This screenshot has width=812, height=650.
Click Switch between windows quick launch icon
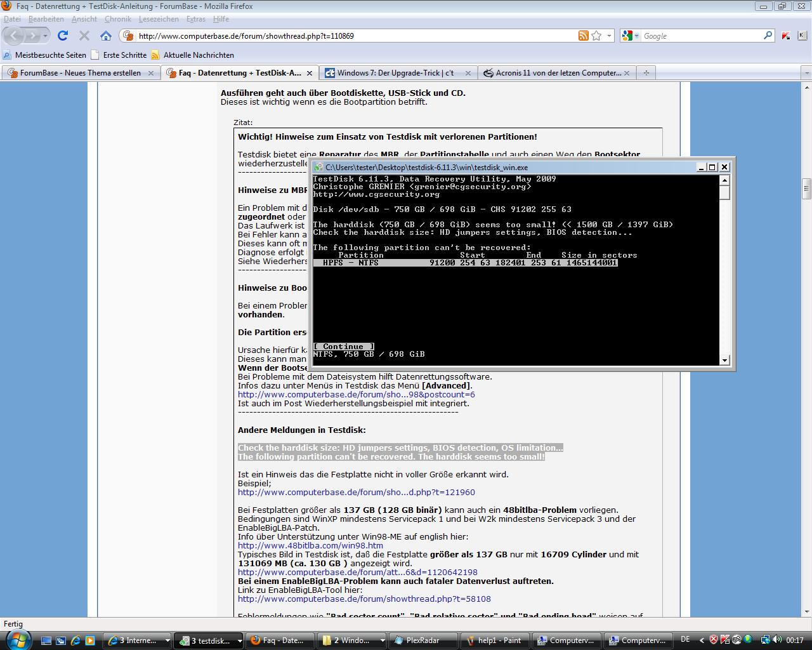click(x=61, y=640)
